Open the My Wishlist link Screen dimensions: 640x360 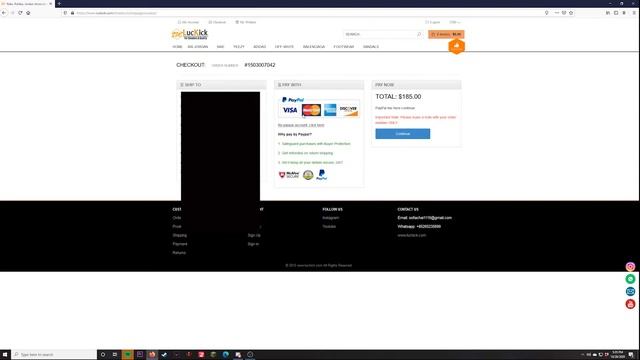pos(246,22)
